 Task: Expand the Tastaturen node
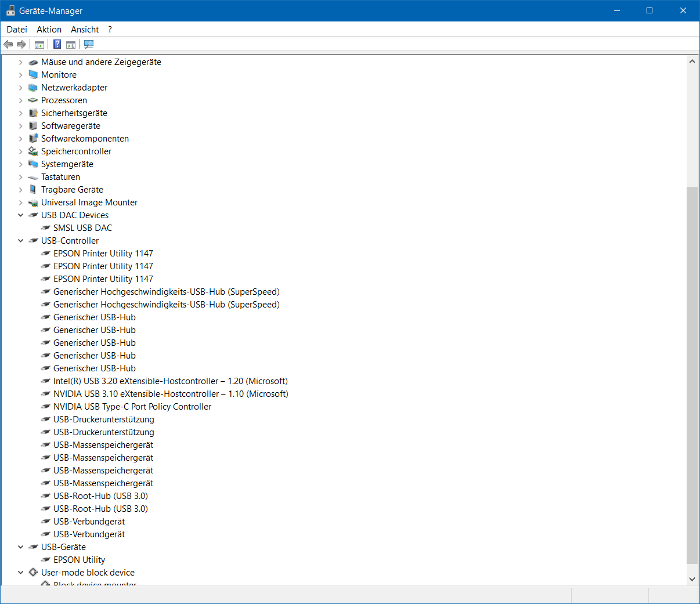click(x=20, y=177)
